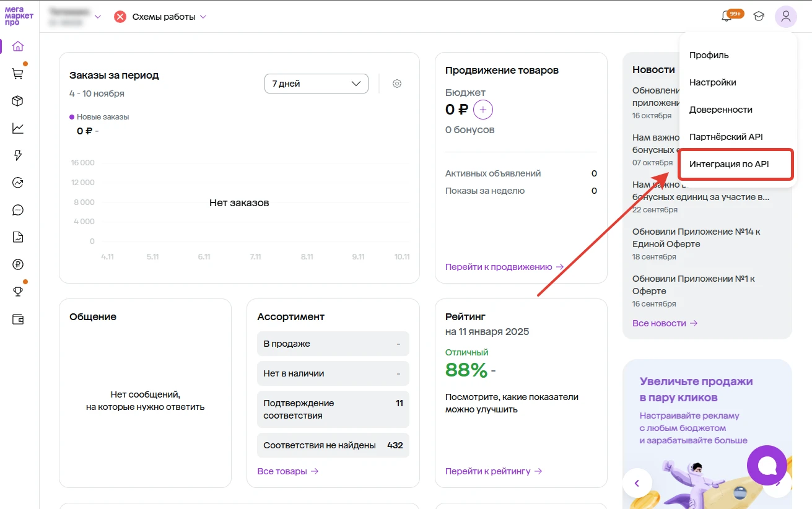Click the plus button to add budget
Image resolution: width=812 pixels, height=509 pixels.
click(483, 110)
